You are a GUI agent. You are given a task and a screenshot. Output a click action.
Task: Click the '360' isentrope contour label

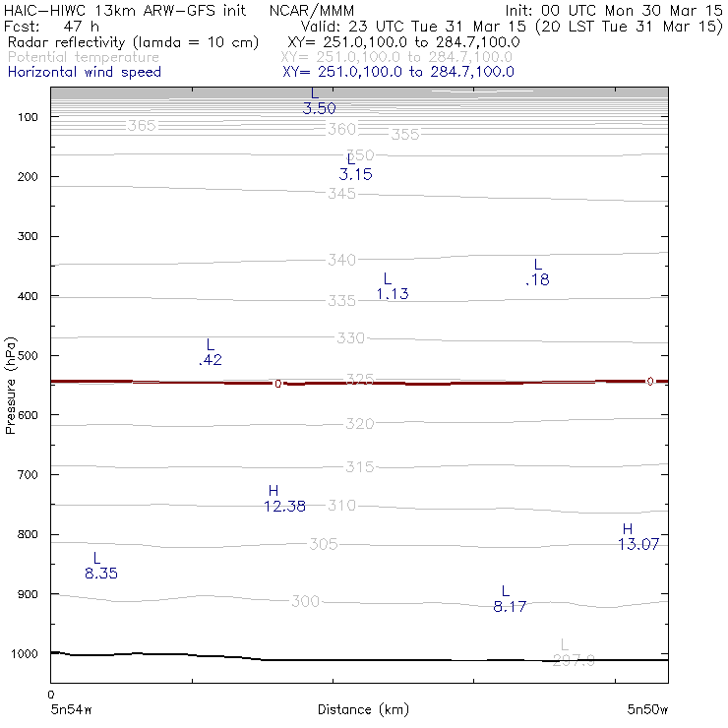pos(342,129)
